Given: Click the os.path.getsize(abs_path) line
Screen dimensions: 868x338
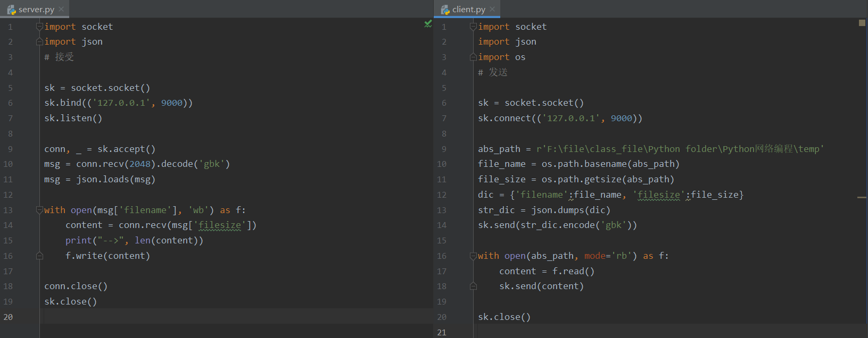Looking at the screenshot, I should [x=576, y=179].
